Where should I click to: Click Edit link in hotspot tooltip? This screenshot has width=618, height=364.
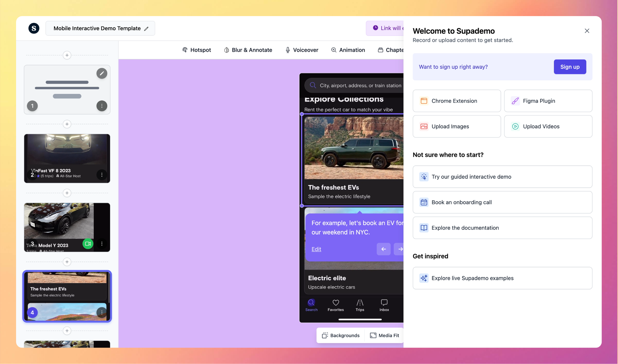pyautogui.click(x=316, y=249)
